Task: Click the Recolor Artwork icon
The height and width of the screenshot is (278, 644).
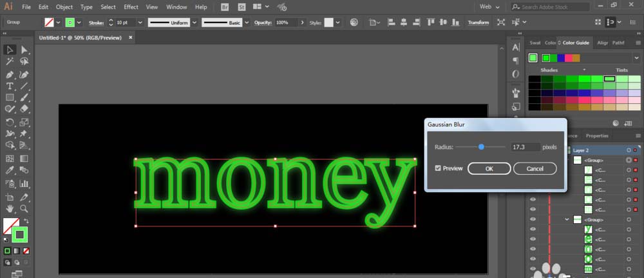Action: [354, 23]
